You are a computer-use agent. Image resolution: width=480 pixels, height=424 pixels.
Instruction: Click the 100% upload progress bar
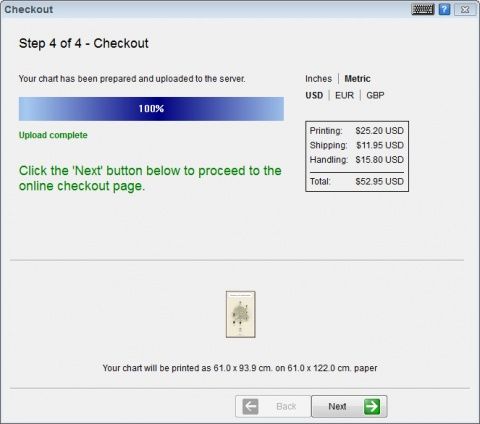click(151, 109)
